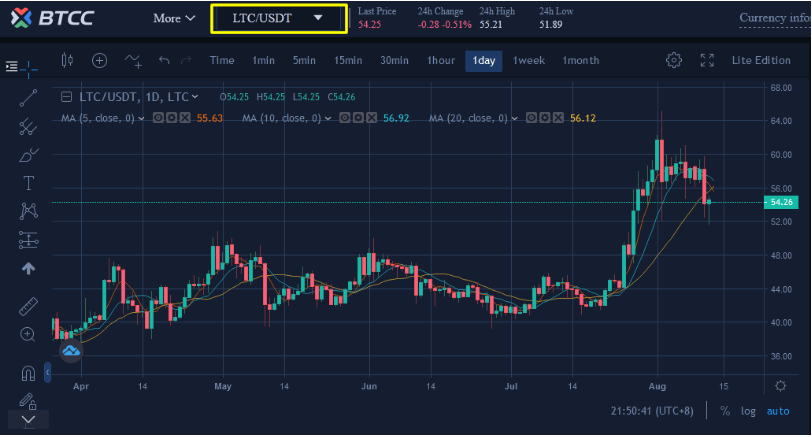Undo the last chart action
The height and width of the screenshot is (437, 812).
point(164,61)
